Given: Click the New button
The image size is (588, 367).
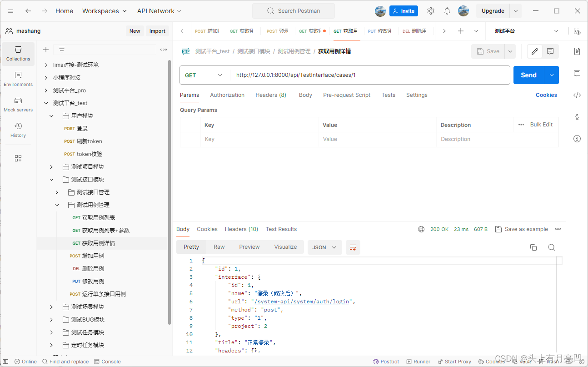Looking at the screenshot, I should point(135,31).
